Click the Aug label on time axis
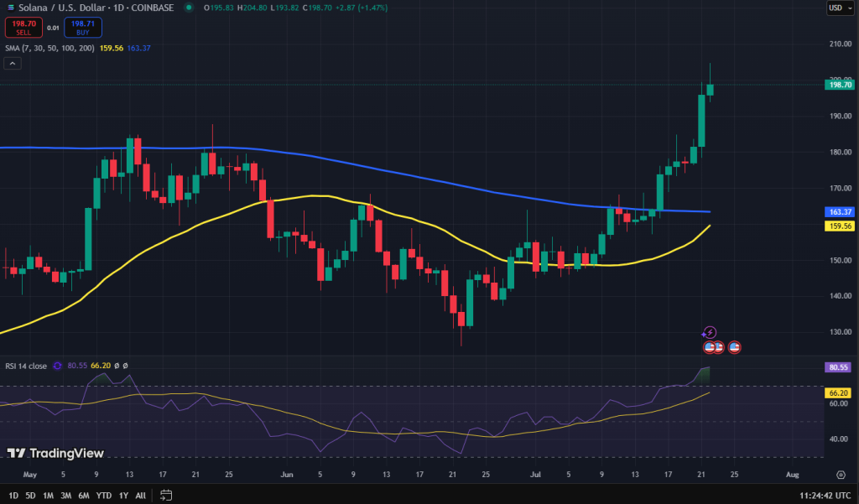The height and width of the screenshot is (504, 859). pos(792,475)
